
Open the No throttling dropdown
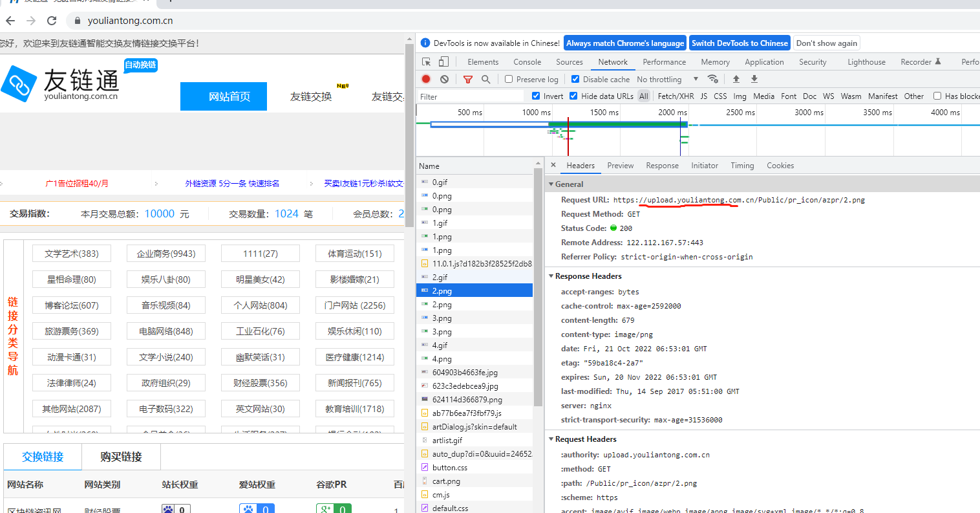click(x=667, y=79)
